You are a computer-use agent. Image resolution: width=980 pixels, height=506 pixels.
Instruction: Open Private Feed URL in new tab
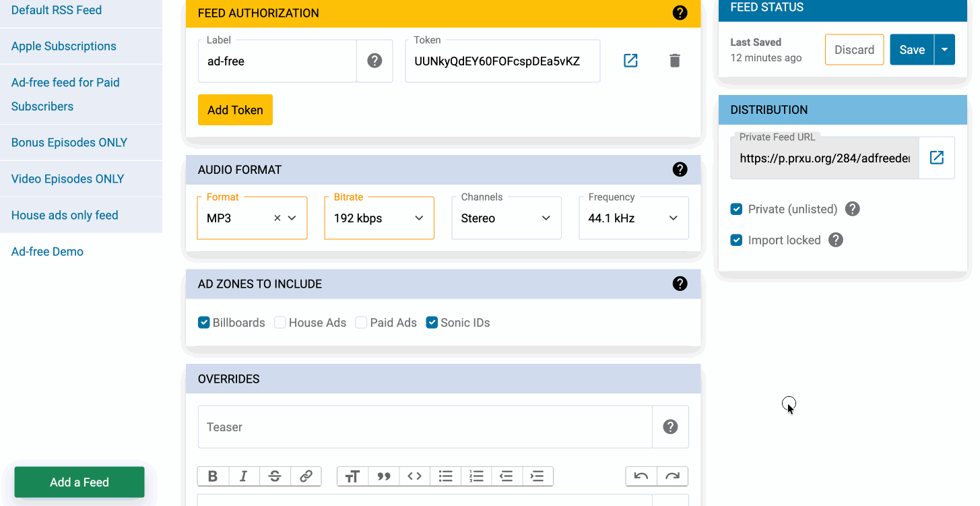[936, 158]
